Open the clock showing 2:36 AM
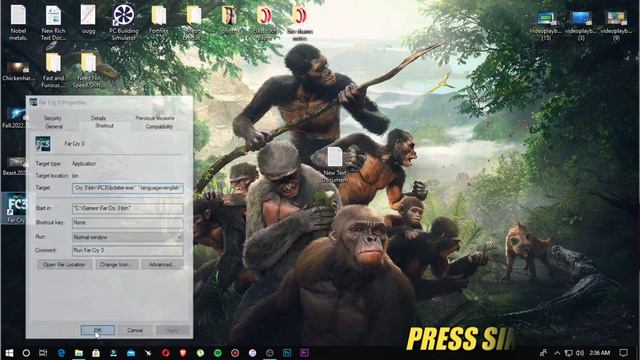 [600, 353]
